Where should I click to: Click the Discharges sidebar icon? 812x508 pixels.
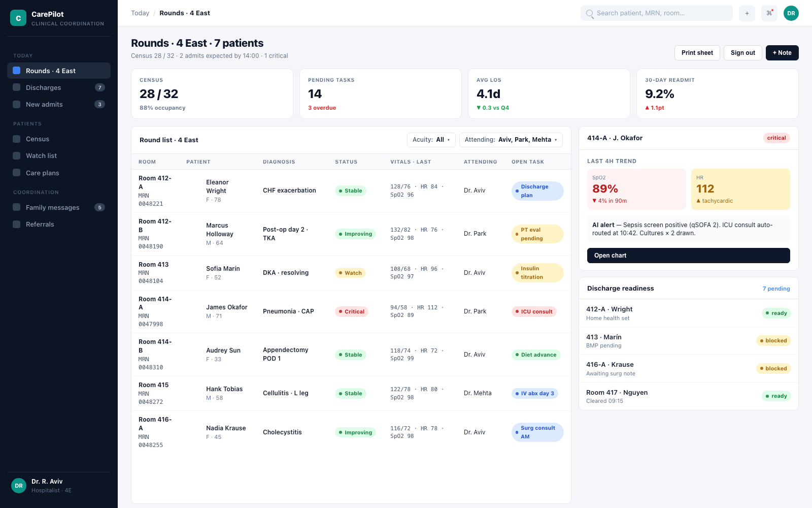click(x=17, y=87)
